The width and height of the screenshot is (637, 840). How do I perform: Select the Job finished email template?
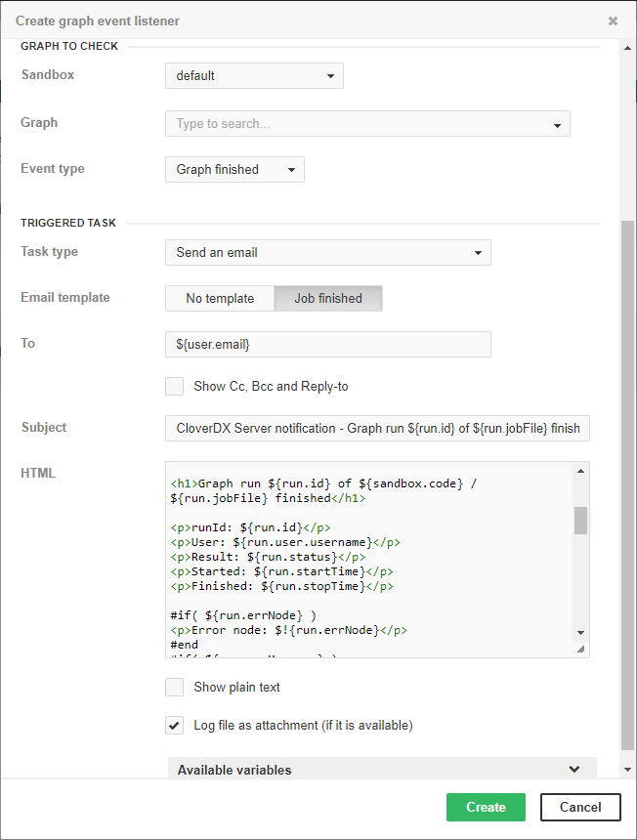pos(328,299)
